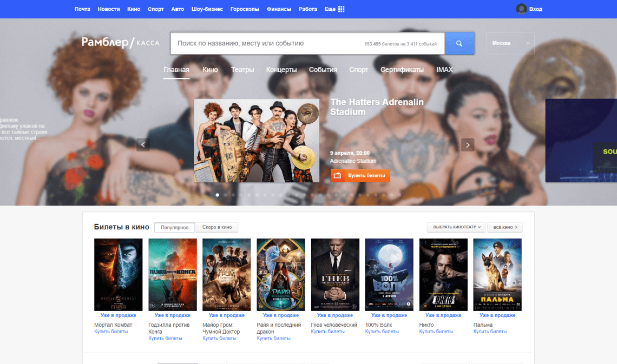Select the Сертификаты navigation tab
Screen dimensions: 617x364
pyautogui.click(x=402, y=70)
